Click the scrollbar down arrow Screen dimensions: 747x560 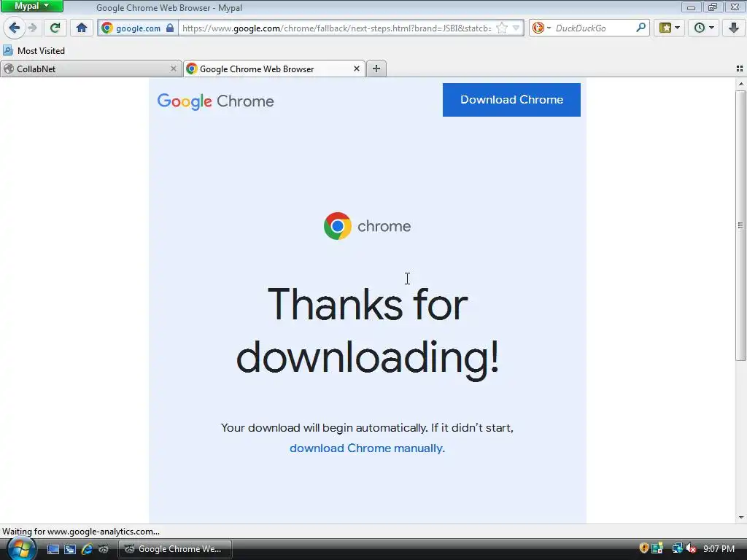740,518
